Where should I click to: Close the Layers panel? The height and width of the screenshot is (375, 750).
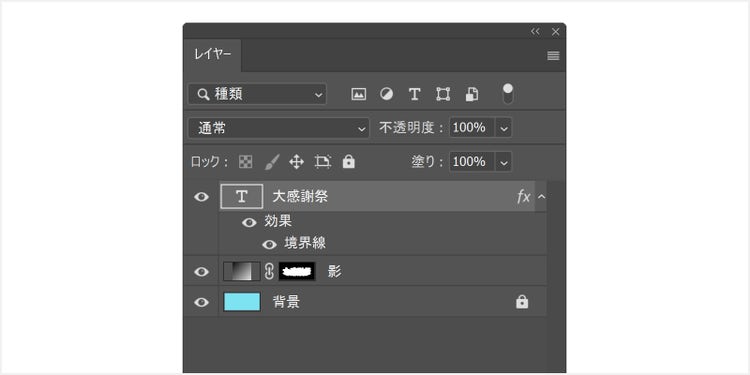(x=555, y=32)
